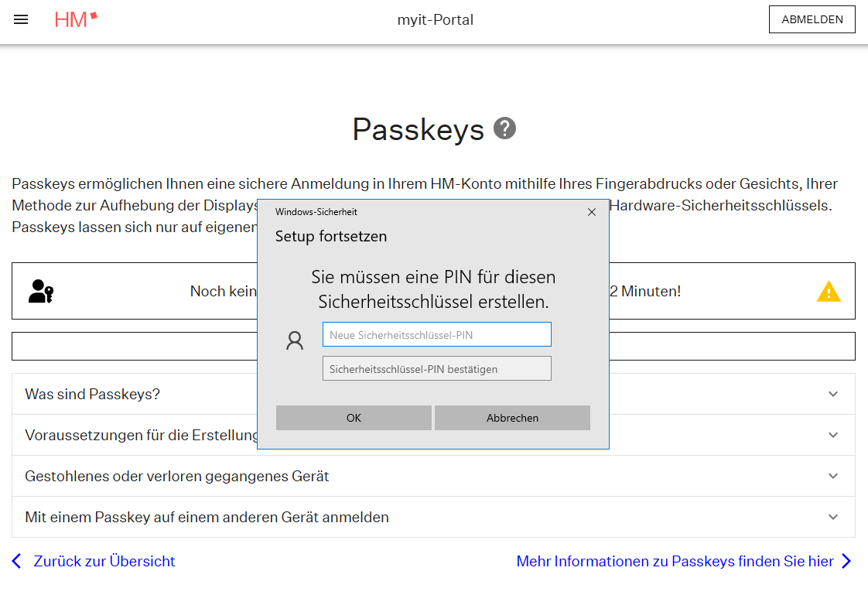This screenshot has width=868, height=612.
Task: Expand the Voraussetzungen für die Erstellung section
Action: tap(833, 435)
